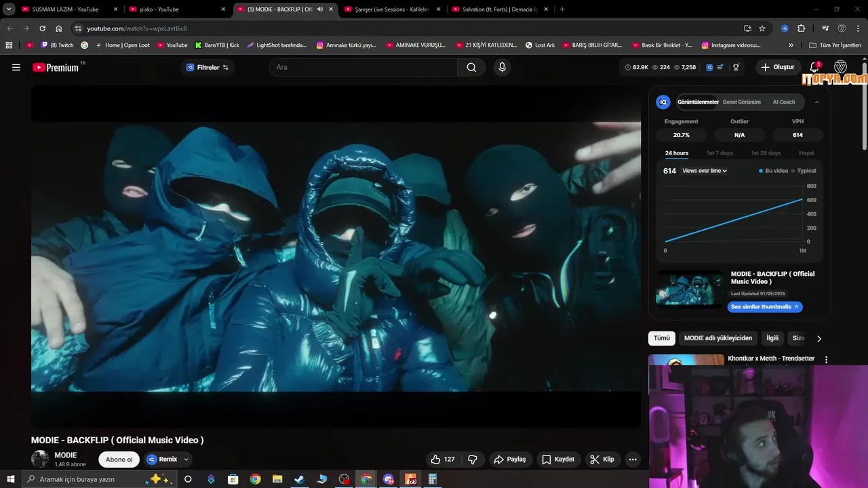The width and height of the screenshot is (868, 488).
Task: Click the Paylaş share button
Action: click(x=510, y=460)
